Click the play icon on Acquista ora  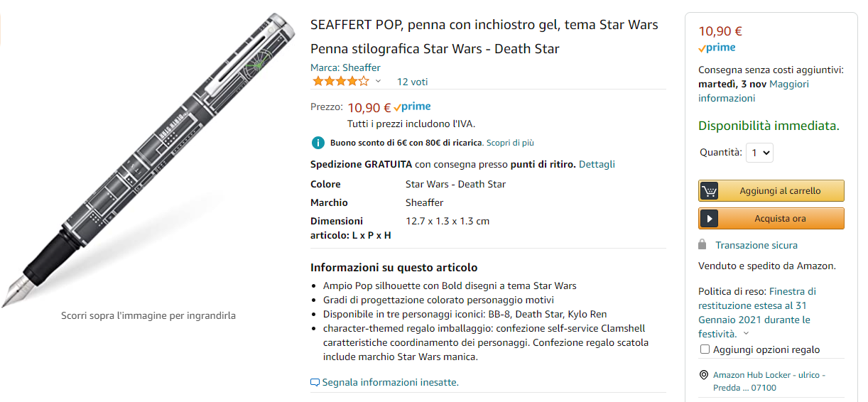point(710,219)
